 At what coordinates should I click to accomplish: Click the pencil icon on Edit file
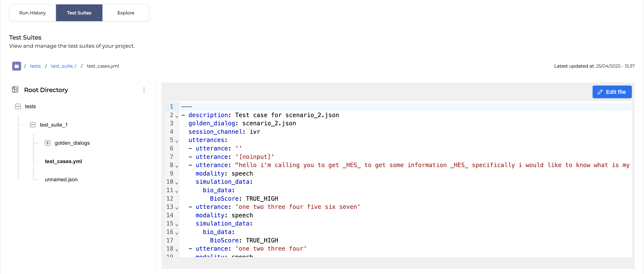point(600,92)
